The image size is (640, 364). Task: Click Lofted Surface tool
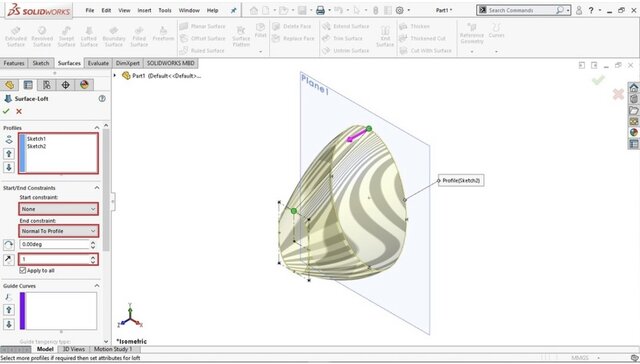tap(89, 36)
